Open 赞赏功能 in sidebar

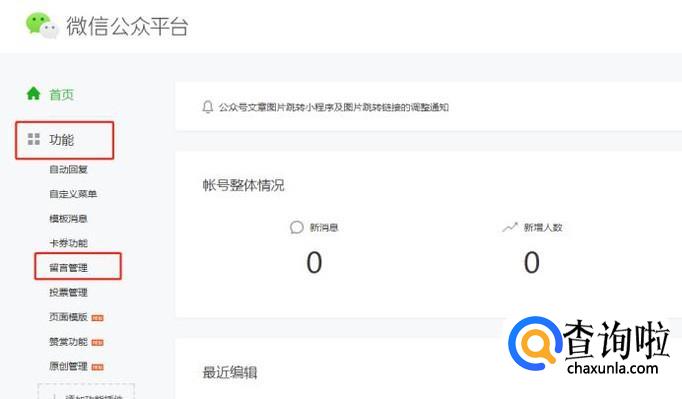point(68,342)
